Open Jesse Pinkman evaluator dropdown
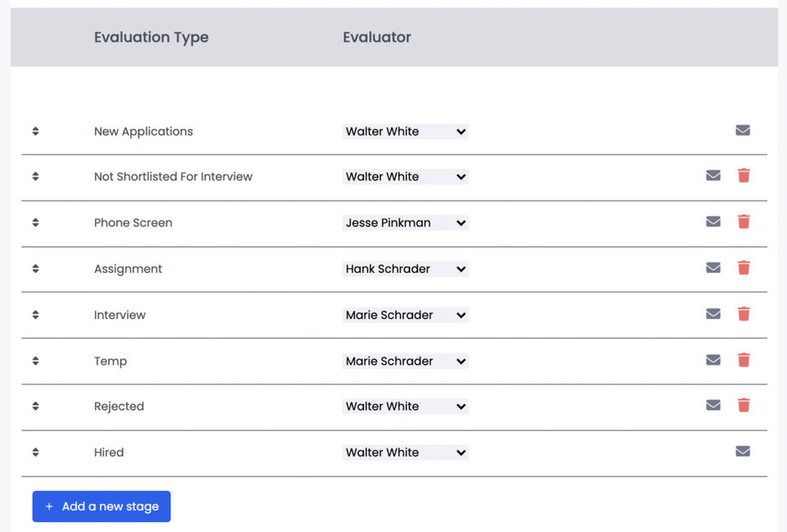 click(x=405, y=223)
